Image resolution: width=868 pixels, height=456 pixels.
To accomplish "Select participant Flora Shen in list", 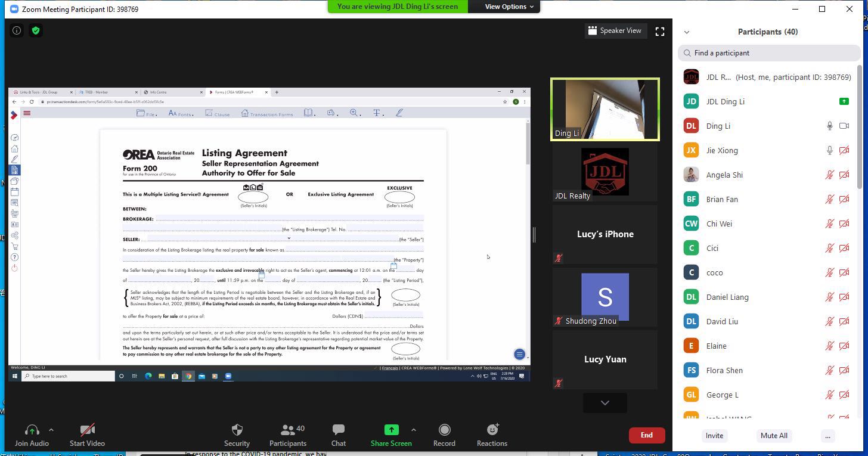I will 767,370.
